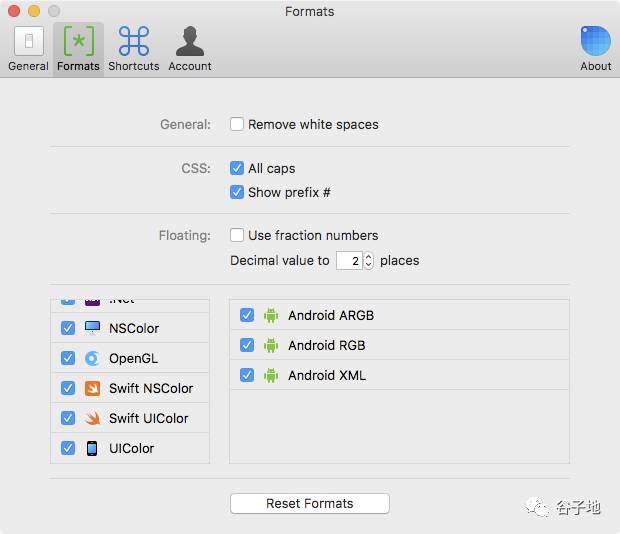Select the Swift UIColor text label

click(x=149, y=419)
